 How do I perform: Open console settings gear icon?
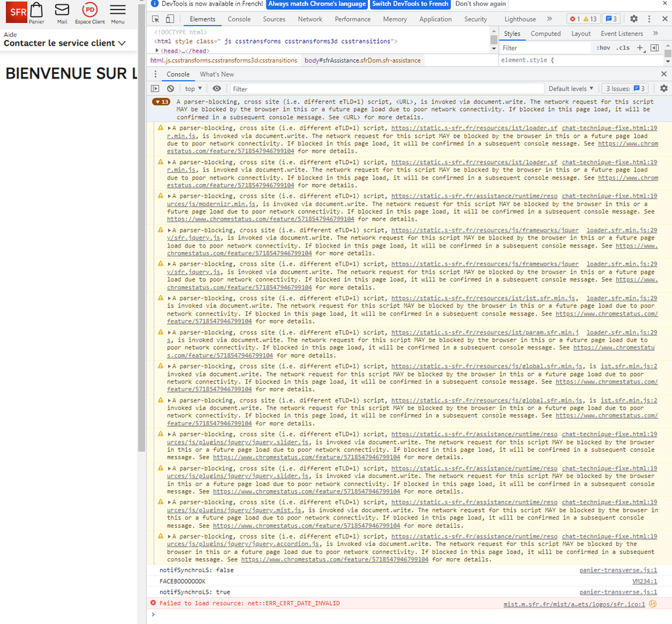(663, 89)
